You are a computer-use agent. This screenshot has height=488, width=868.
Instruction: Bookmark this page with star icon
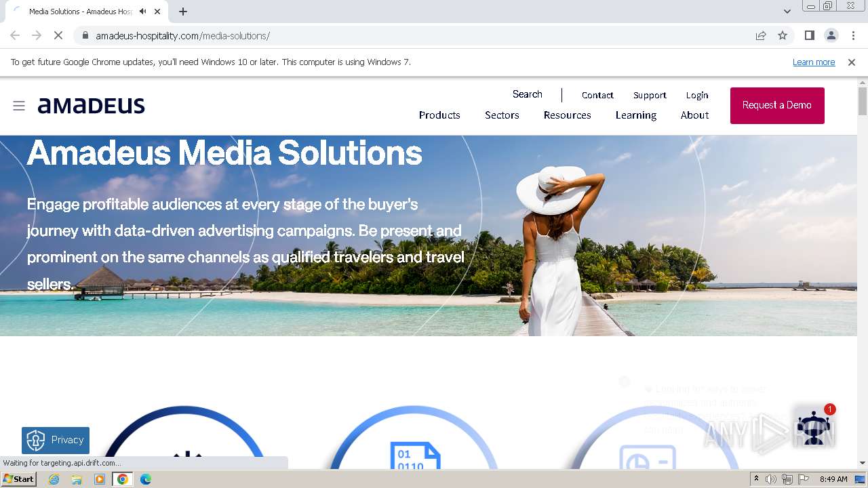(x=783, y=35)
